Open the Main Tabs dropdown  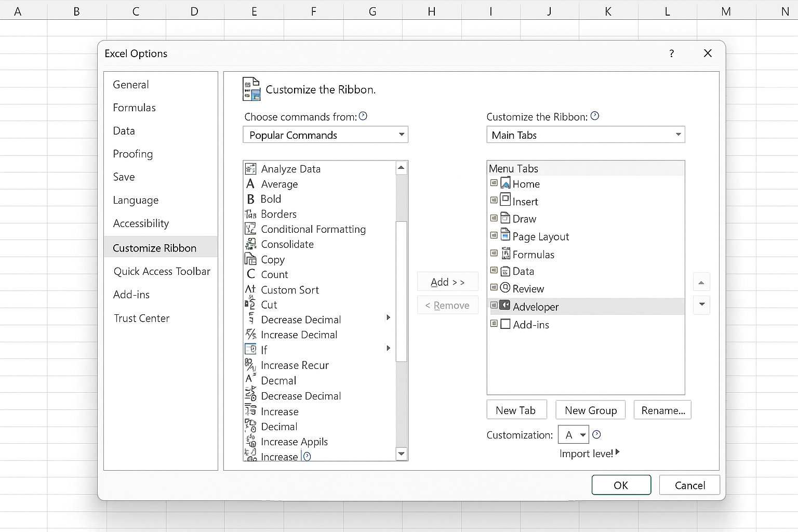(586, 135)
